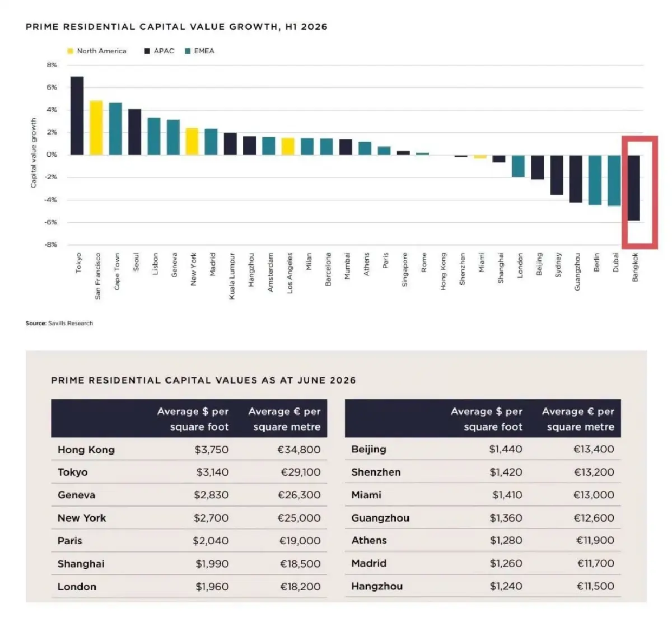The image size is (672, 627).
Task: Select the San Francisco yellow bar
Action: point(96,128)
